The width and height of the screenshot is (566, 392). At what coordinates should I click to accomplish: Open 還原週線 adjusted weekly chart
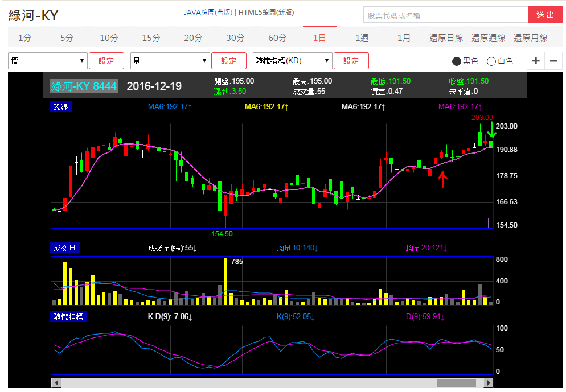[x=489, y=38]
